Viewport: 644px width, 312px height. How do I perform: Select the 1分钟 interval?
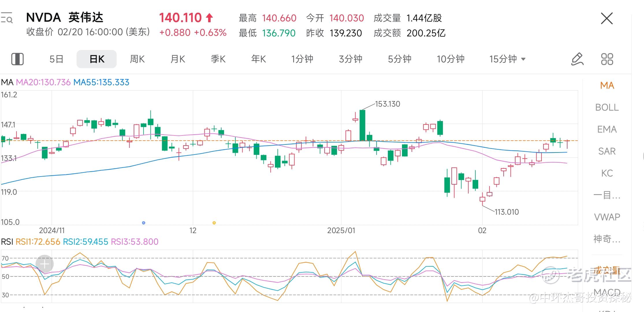(302, 59)
